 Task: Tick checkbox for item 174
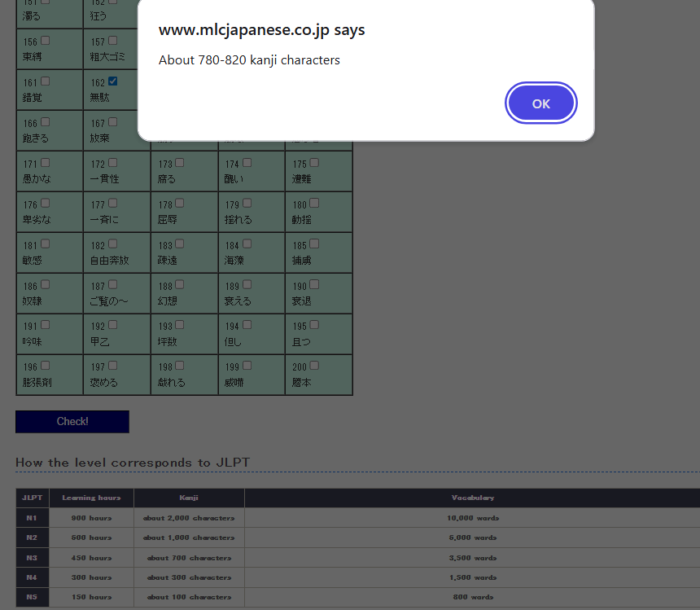click(247, 163)
